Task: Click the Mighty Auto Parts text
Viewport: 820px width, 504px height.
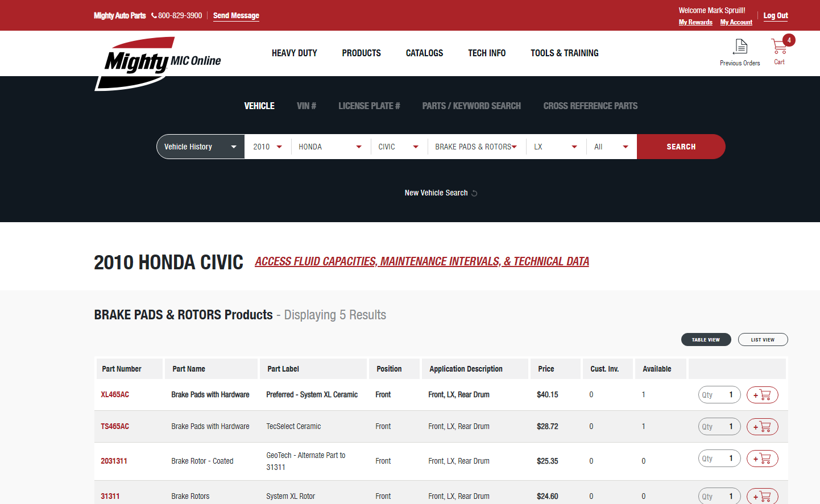Action: (120, 16)
